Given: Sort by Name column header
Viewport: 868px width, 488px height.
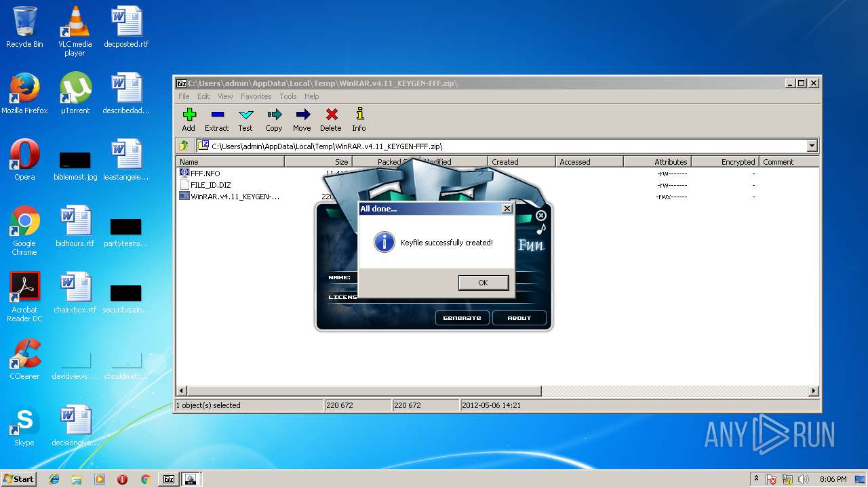Looking at the screenshot, I should click(231, 162).
